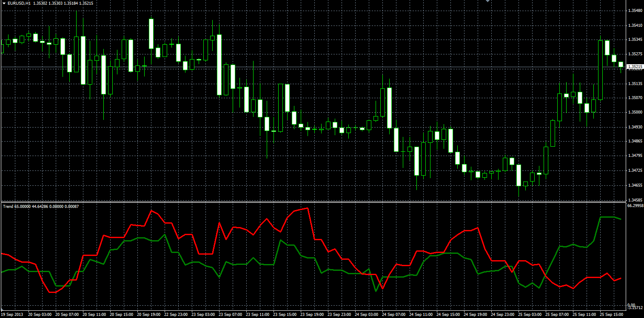Click time axis label 24 Sep 11:00
644x318 pixels.
pyautogui.click(x=421, y=315)
